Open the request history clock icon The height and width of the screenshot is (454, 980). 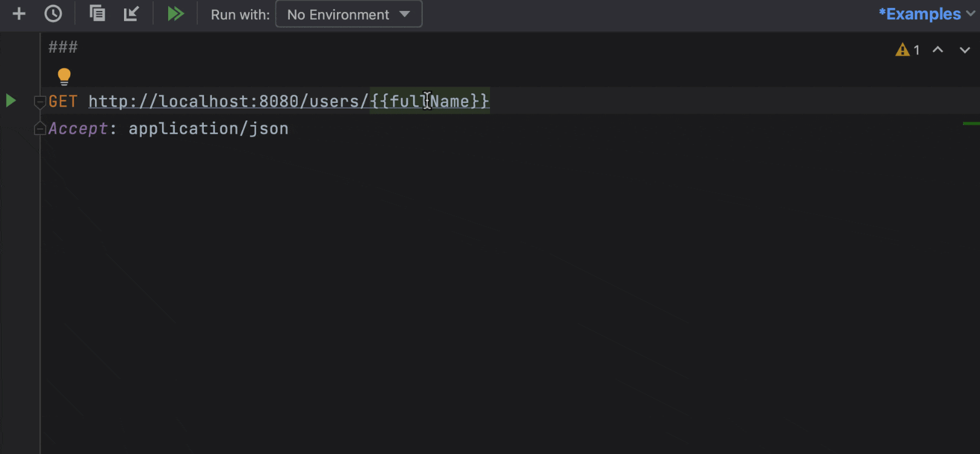(x=53, y=14)
